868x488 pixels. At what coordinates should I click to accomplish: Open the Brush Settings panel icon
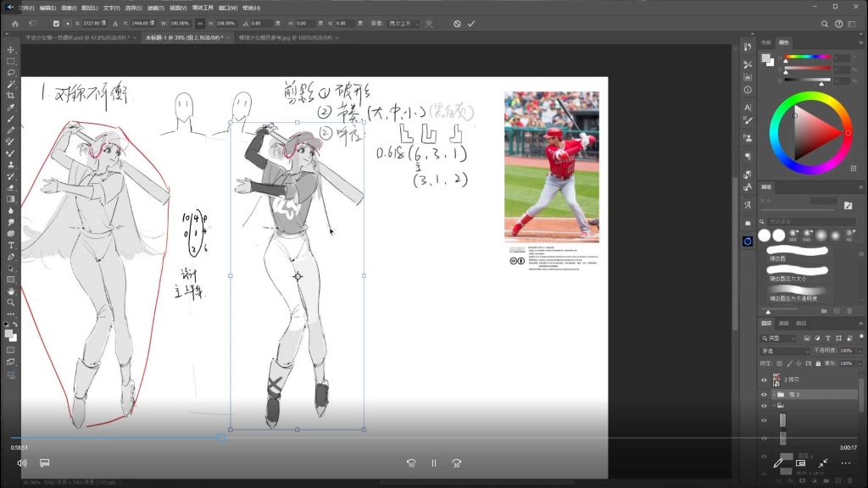pyautogui.click(x=748, y=119)
